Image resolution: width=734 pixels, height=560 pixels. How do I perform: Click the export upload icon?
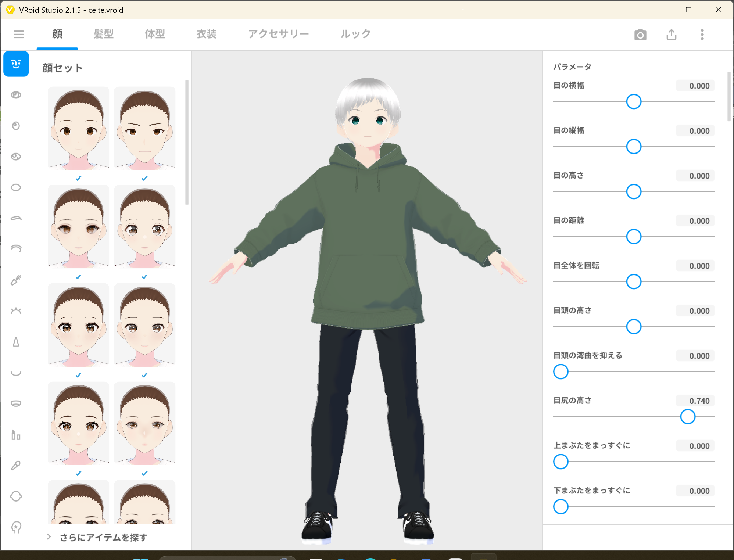[671, 35]
